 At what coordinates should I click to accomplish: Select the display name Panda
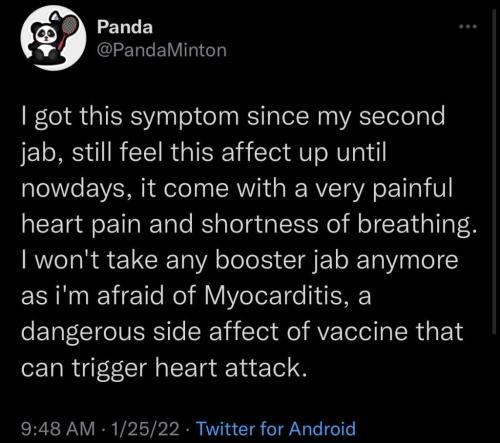tap(125, 27)
